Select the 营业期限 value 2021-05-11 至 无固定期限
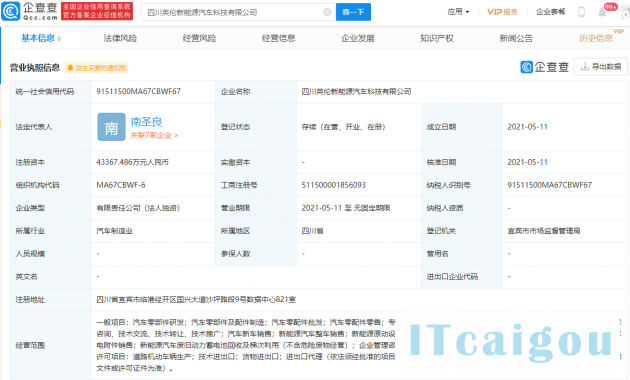This screenshot has width=630, height=380. pyautogui.click(x=346, y=208)
